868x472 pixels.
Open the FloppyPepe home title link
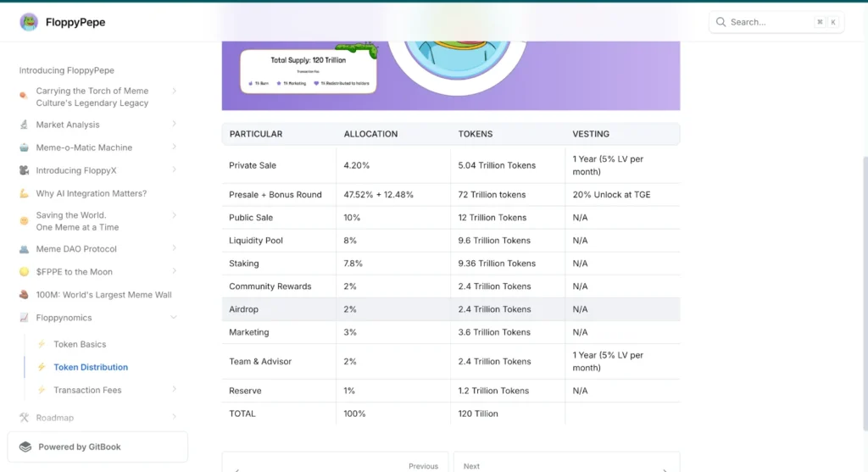pyautogui.click(x=75, y=22)
